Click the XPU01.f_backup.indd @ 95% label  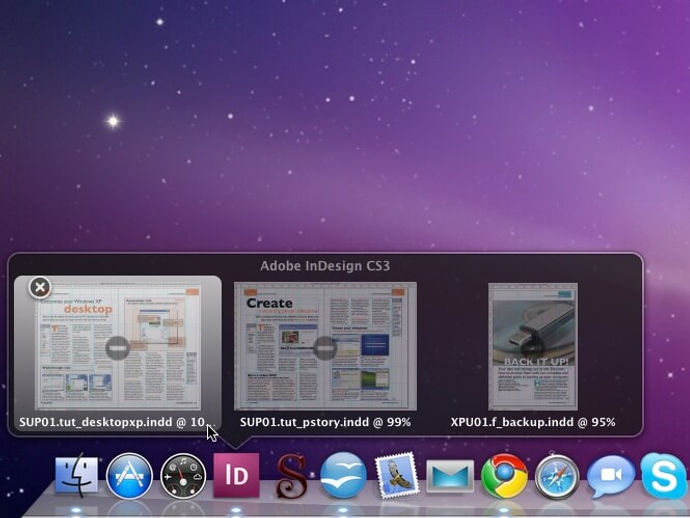click(533, 422)
